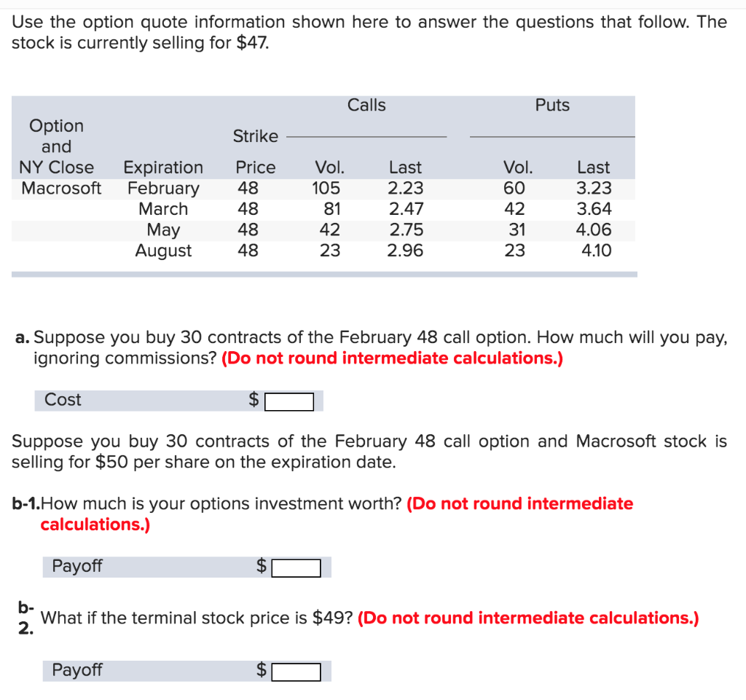Click the Payoff input field under b-2
The width and height of the screenshot is (746, 700).
click(x=297, y=671)
